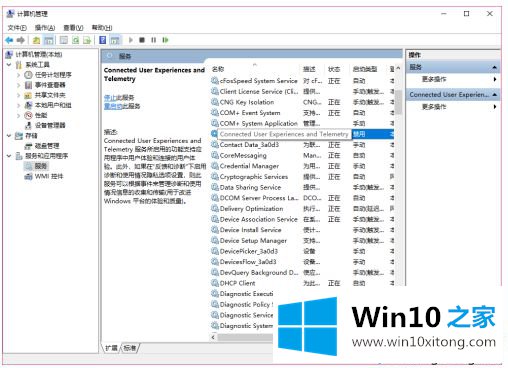Select WMI 控件 in the tree
This screenshot has height=368, width=508.
pos(49,176)
